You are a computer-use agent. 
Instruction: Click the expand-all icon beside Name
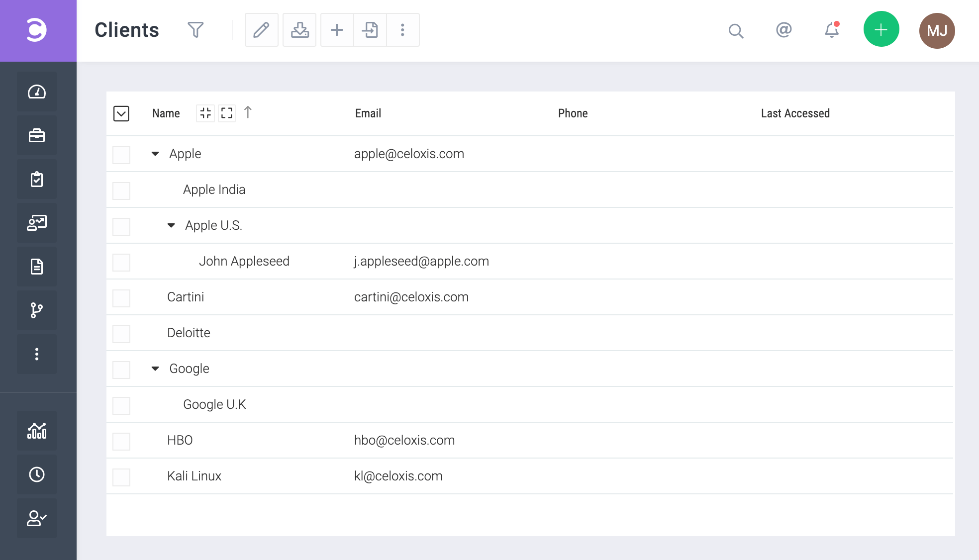pos(227,113)
